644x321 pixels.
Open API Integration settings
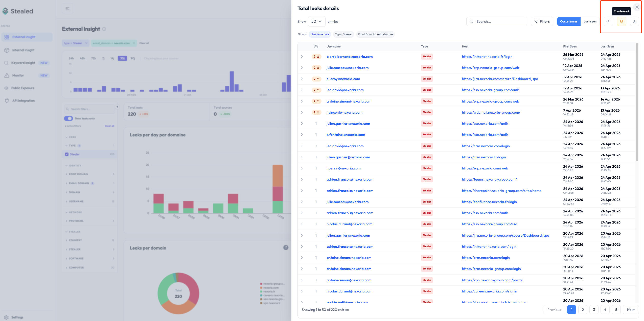23,100
